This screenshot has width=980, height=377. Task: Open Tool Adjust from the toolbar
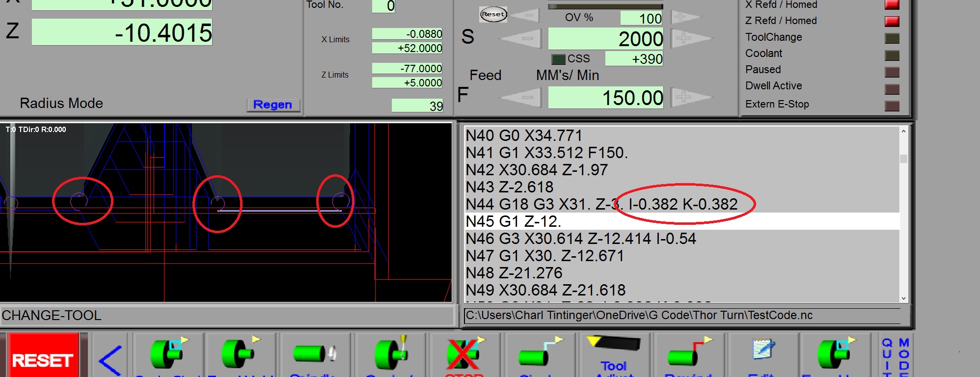tap(614, 354)
